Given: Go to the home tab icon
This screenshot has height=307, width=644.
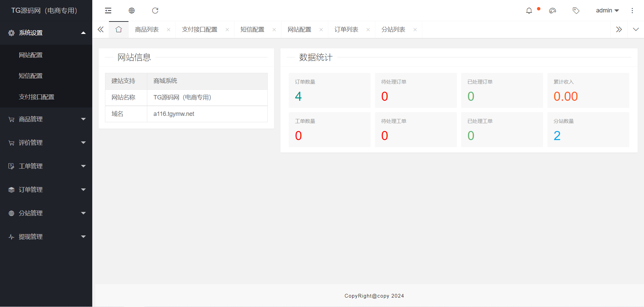Looking at the screenshot, I should 119,30.
